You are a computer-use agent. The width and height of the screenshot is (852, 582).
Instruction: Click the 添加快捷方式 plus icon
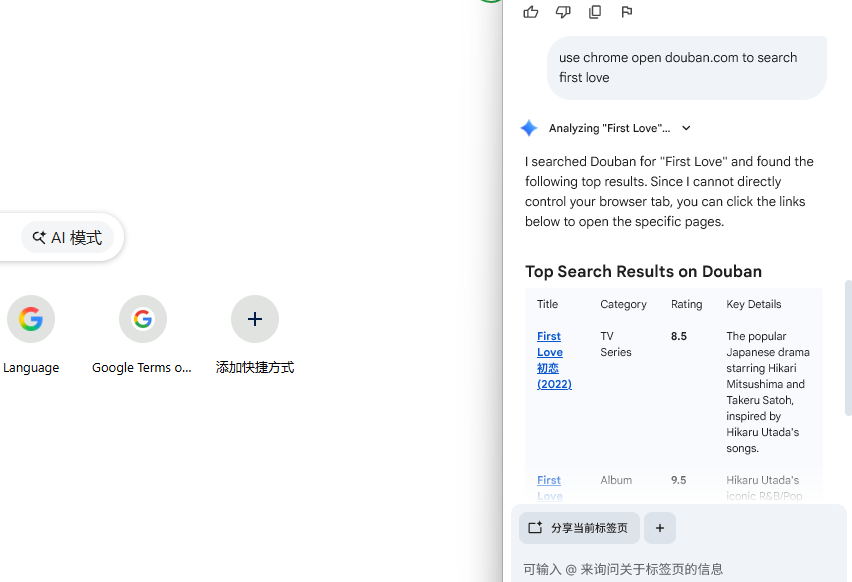click(254, 320)
